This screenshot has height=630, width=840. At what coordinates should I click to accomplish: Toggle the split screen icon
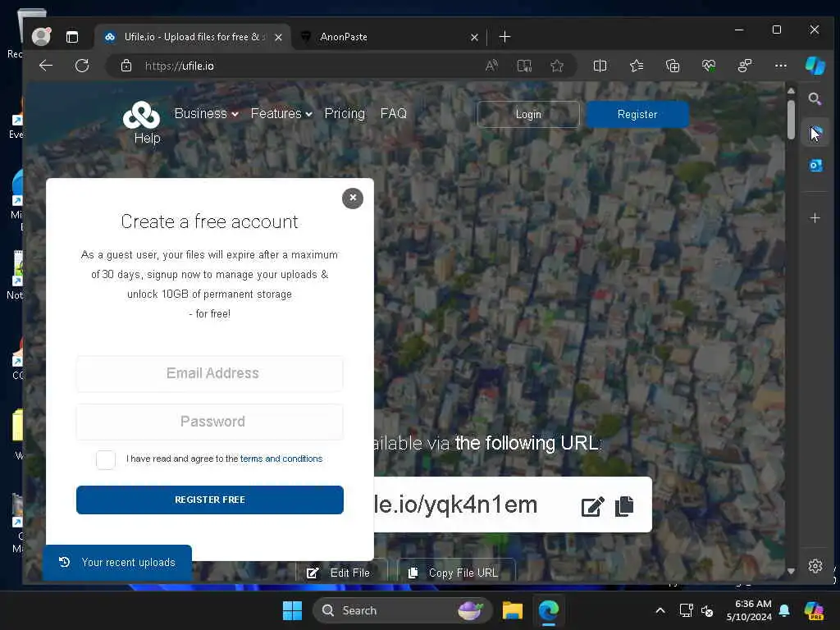pos(600,66)
